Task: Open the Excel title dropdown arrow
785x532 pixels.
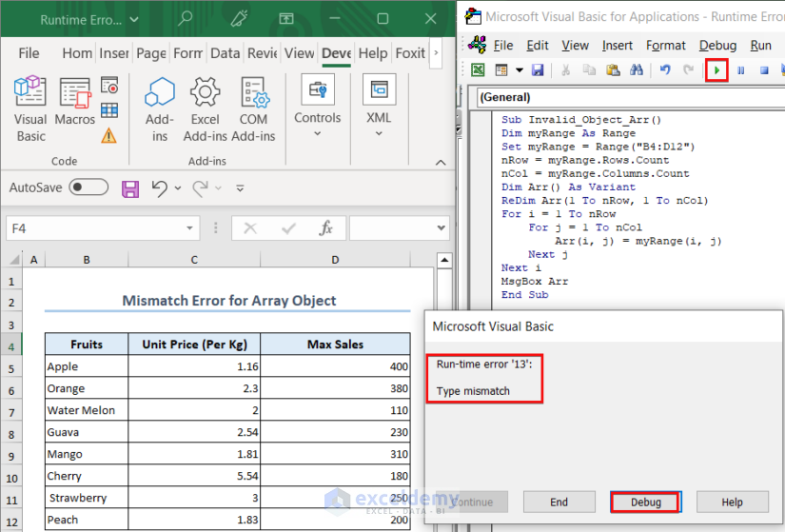Action: 134,20
